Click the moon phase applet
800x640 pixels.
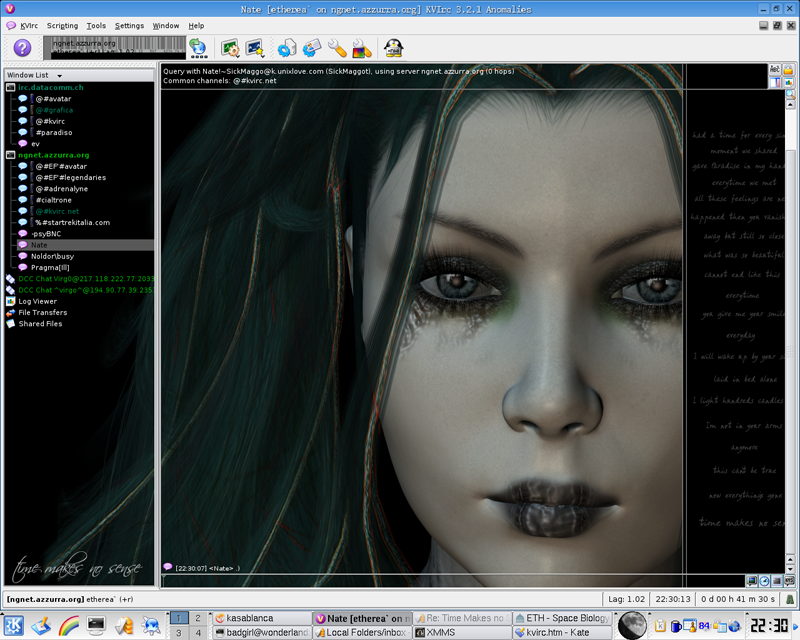[x=632, y=625]
